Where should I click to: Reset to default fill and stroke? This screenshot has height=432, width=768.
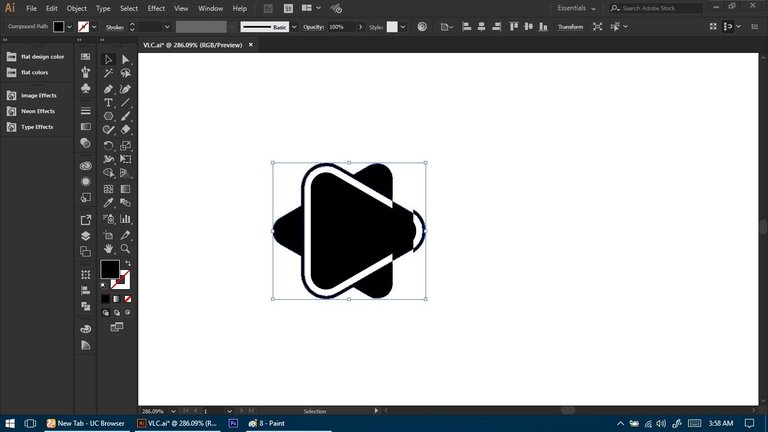point(104,286)
